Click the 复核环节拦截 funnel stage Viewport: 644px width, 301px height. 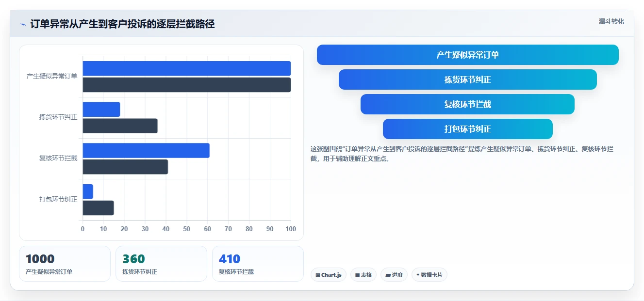point(467,104)
